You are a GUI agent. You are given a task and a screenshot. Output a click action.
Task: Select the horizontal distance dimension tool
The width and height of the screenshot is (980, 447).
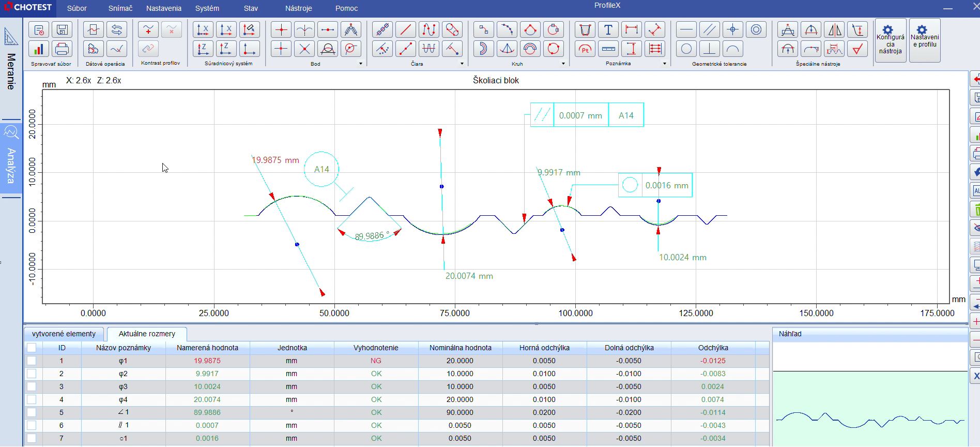tap(631, 30)
